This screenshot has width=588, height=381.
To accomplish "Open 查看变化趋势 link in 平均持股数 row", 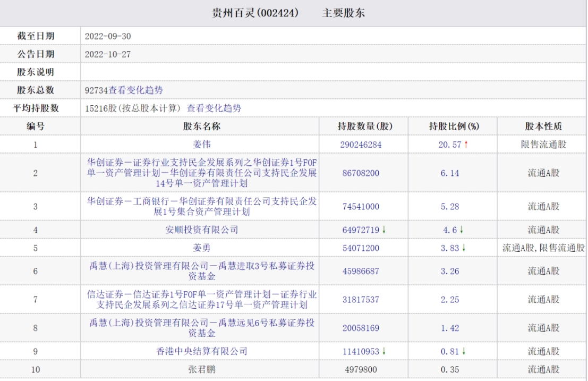I will click(214, 108).
